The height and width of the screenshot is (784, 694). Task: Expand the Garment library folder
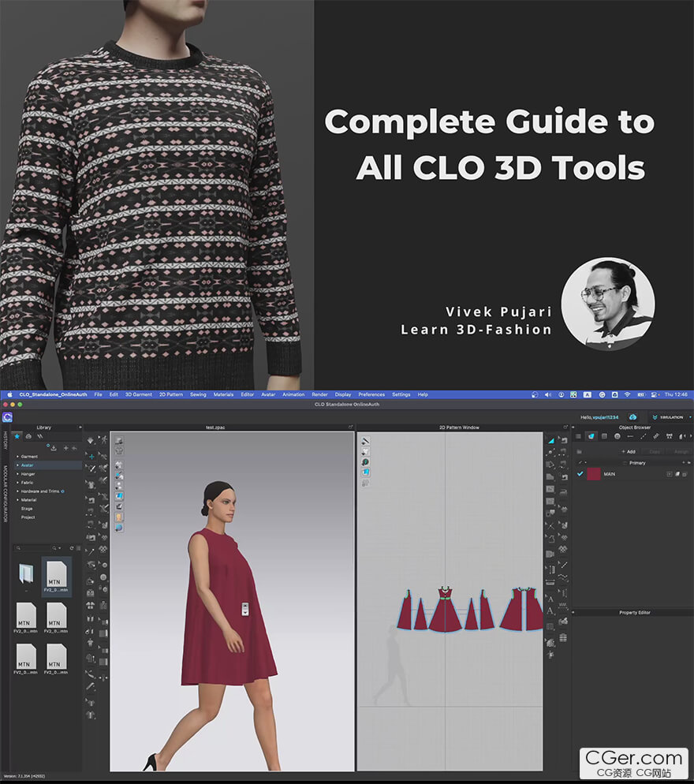tap(18, 457)
